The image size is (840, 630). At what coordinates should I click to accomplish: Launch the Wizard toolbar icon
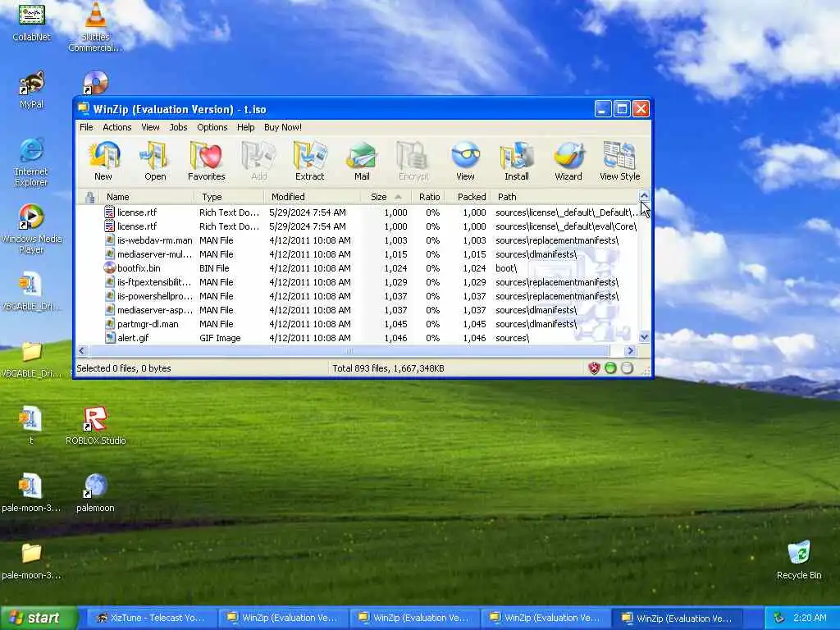point(568,161)
